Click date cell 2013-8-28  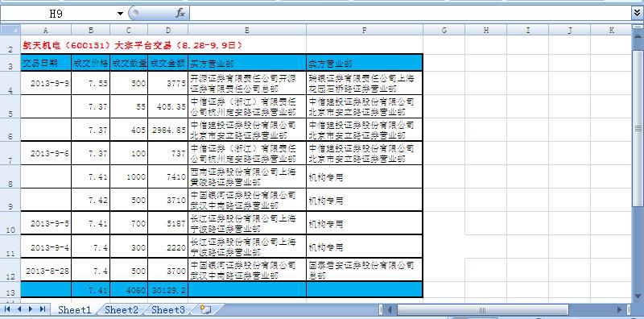[46, 271]
